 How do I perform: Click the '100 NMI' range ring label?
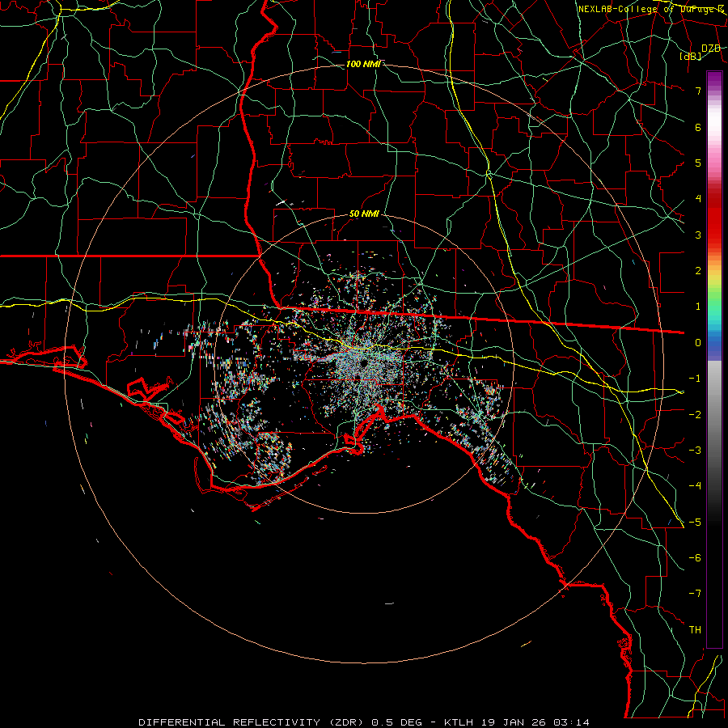coord(363,64)
